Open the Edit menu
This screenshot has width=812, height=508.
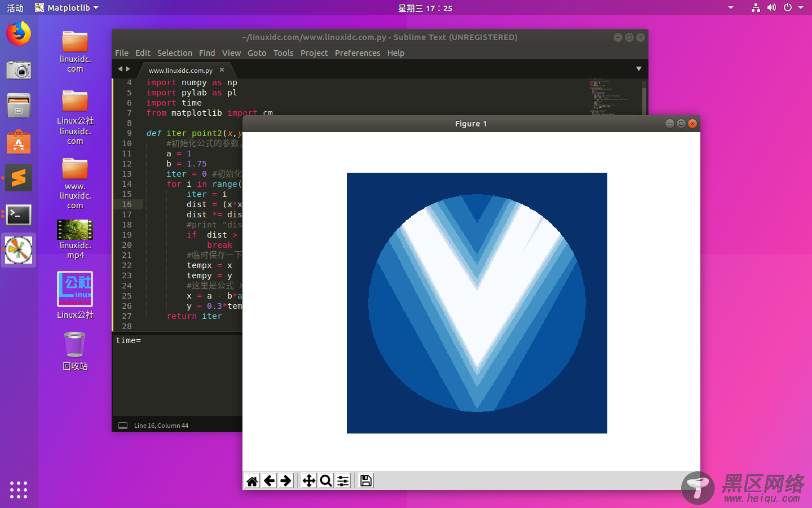(143, 53)
